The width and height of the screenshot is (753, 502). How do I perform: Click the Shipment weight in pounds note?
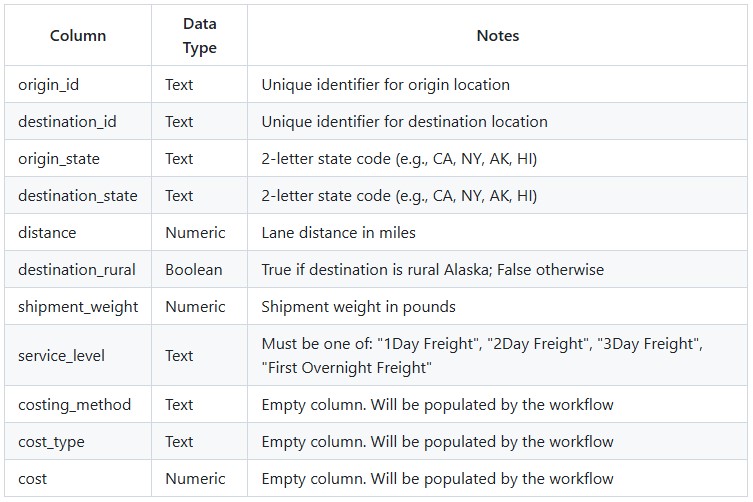[x=358, y=306]
